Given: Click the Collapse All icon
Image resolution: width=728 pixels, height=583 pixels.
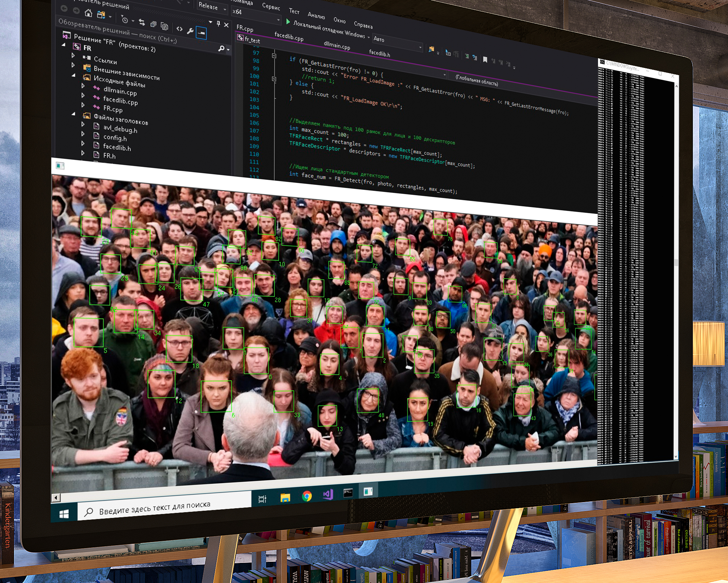Looking at the screenshot, I should pos(153,24).
